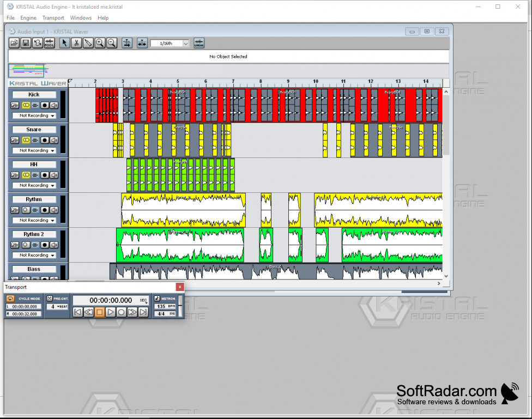Click the load file icon on Kick track
This screenshot has width=532, height=419.
(15, 105)
